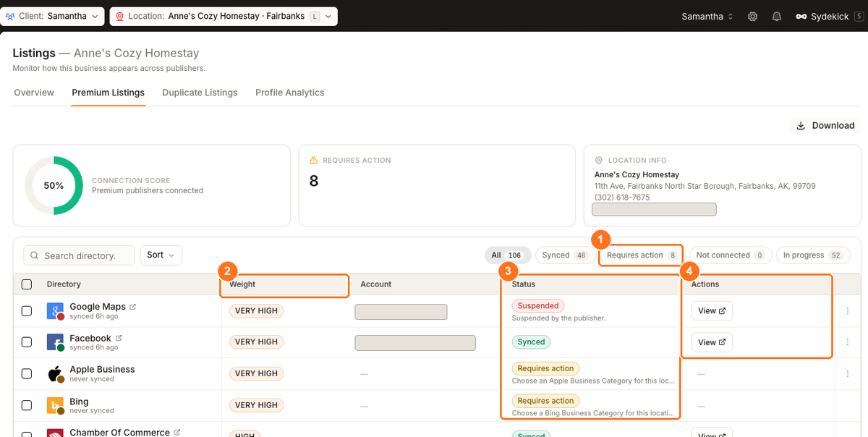
Task: Click the Apple Business directory name
Action: point(102,369)
